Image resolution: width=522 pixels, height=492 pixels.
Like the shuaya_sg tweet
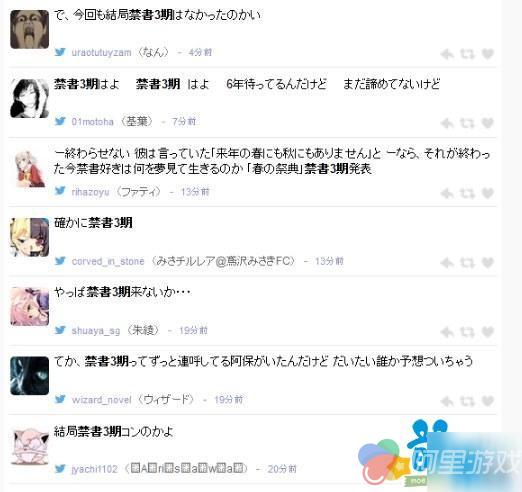click(x=487, y=332)
